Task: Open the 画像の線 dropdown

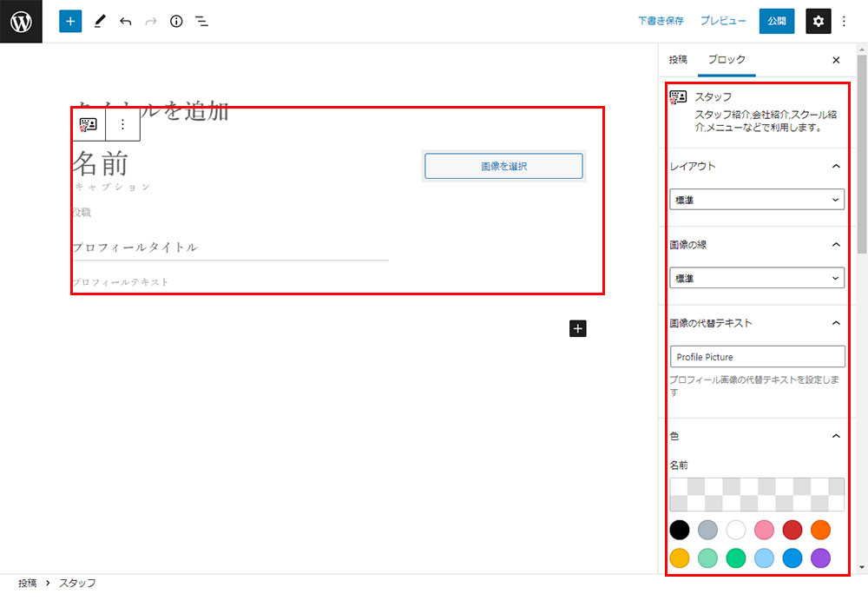Action: pyautogui.click(x=757, y=278)
